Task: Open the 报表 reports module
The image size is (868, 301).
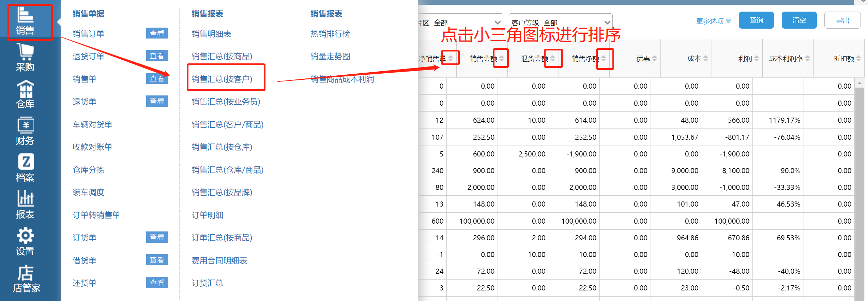Action: point(25,205)
